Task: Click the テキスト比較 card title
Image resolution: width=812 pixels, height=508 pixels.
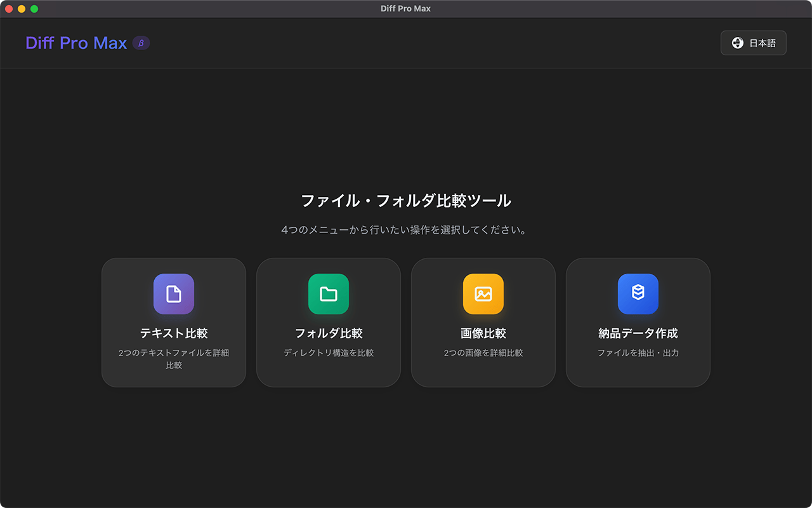Action: click(173, 333)
